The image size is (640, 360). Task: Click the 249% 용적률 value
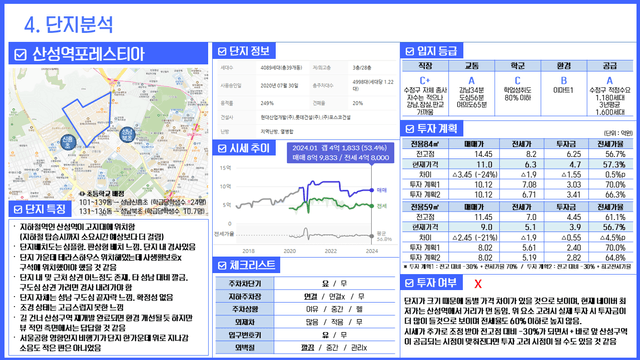pyautogui.click(x=267, y=103)
